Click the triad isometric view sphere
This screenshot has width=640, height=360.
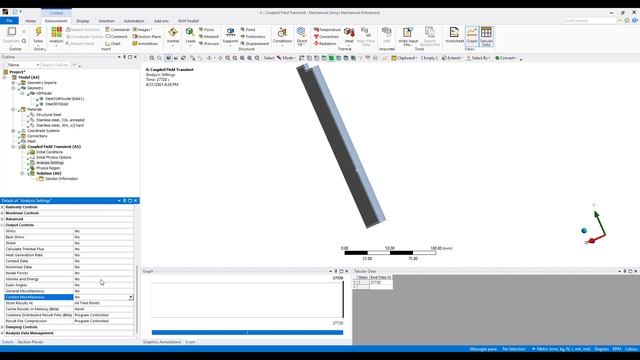[x=584, y=231]
